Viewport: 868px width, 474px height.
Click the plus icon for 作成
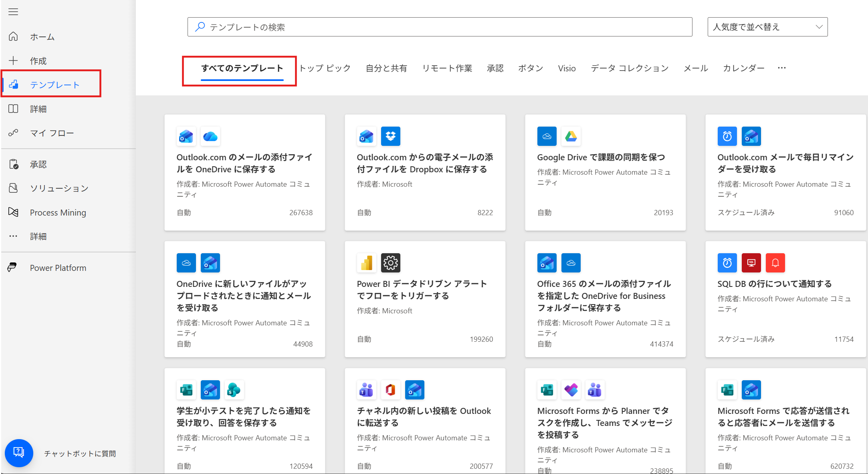(13, 61)
